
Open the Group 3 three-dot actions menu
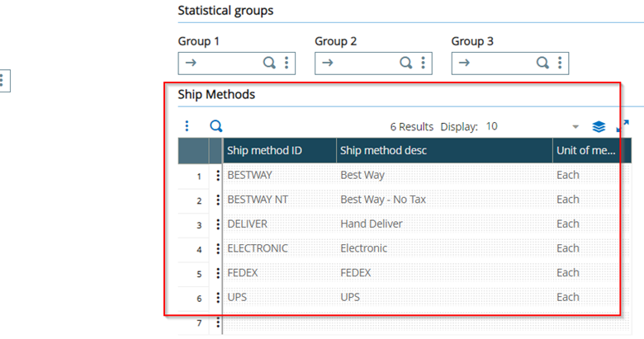click(x=559, y=63)
